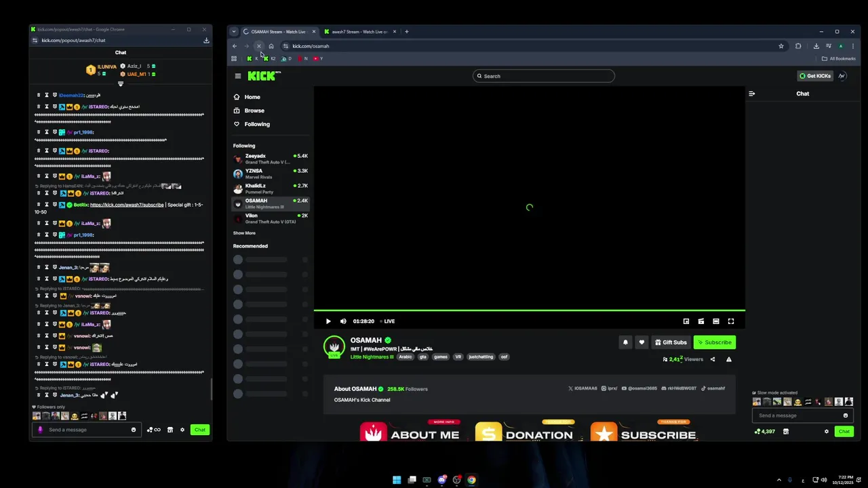Play the OSAMAH stream
Image resolution: width=868 pixels, height=488 pixels.
[328, 321]
